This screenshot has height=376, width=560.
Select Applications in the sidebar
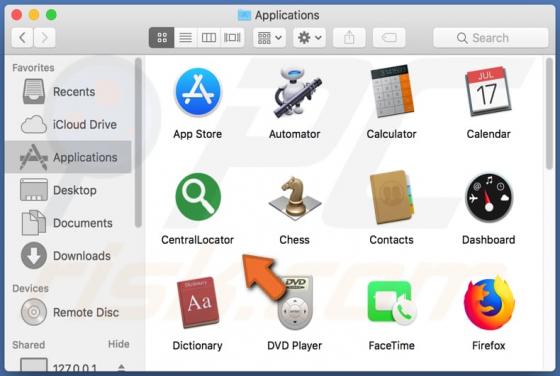68,157
